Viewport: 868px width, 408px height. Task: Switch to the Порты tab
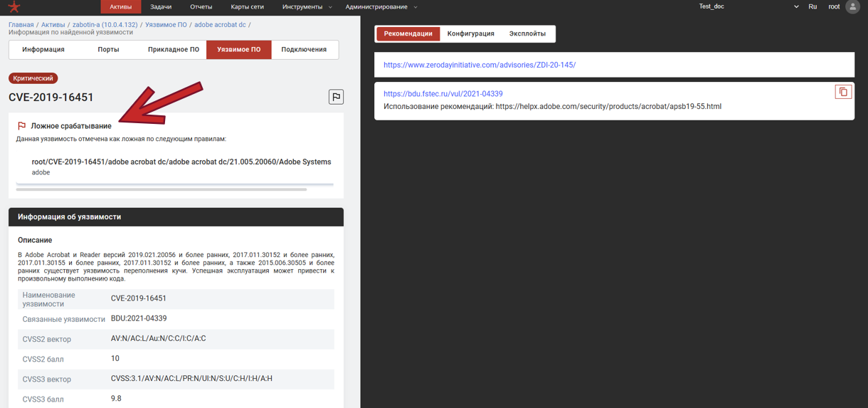click(x=108, y=50)
